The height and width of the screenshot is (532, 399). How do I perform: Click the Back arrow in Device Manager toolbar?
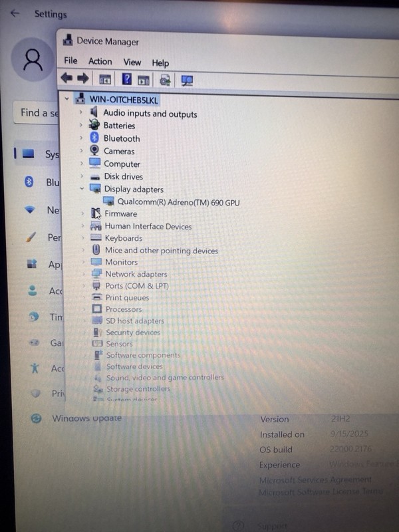(x=66, y=78)
